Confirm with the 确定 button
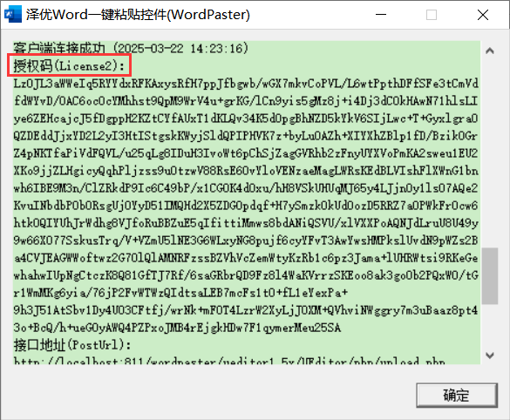The image size is (510, 420). [x=457, y=396]
